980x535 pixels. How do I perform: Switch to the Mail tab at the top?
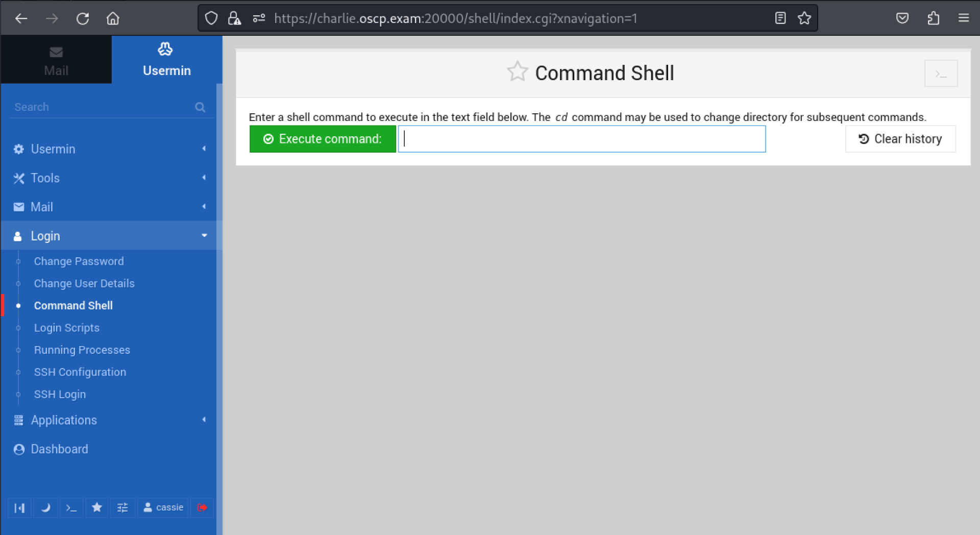tap(56, 60)
